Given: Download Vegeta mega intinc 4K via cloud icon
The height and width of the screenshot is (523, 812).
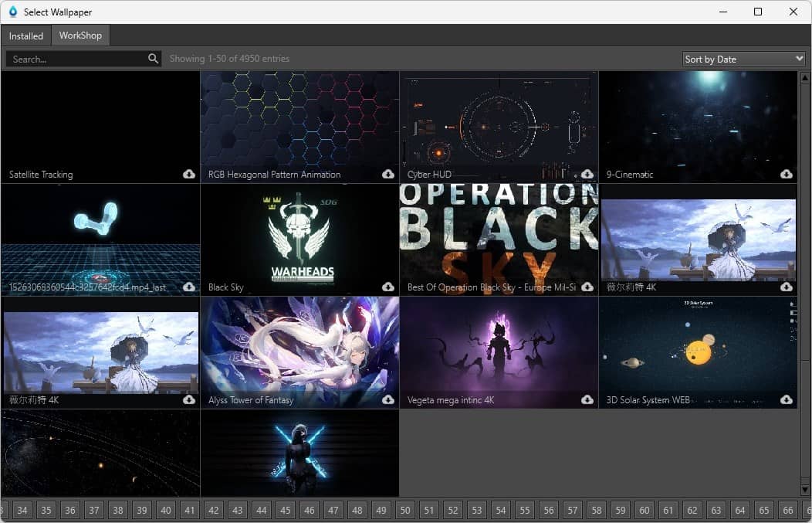Looking at the screenshot, I should [x=587, y=399].
